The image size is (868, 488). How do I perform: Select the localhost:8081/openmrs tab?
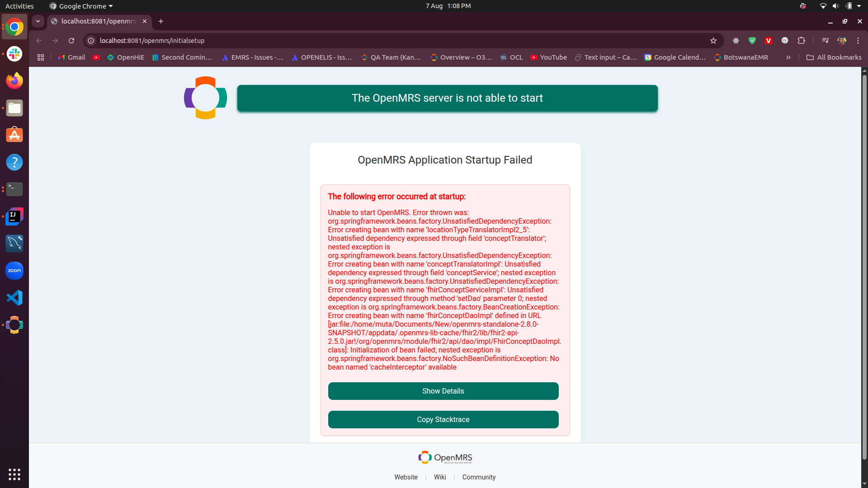pyautogui.click(x=99, y=21)
